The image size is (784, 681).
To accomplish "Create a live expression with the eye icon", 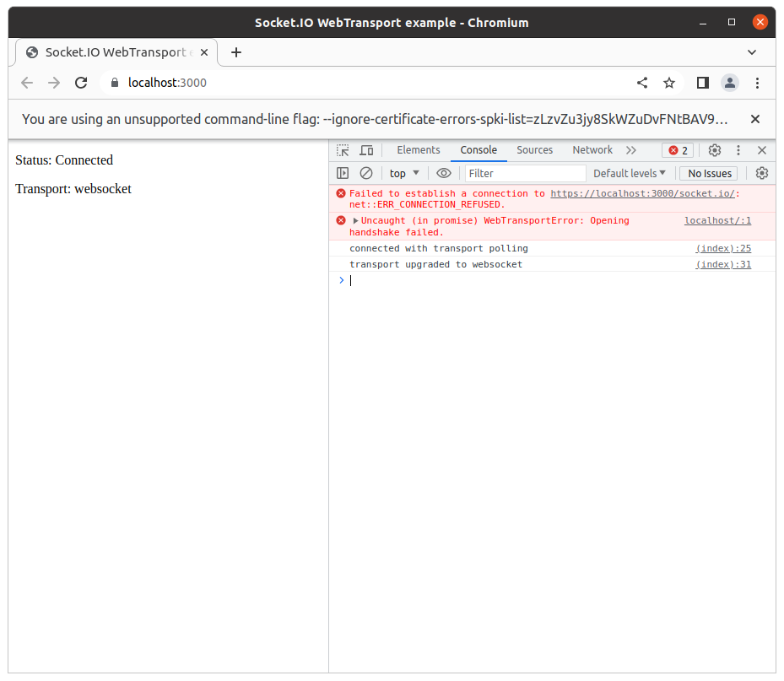I will tap(444, 173).
